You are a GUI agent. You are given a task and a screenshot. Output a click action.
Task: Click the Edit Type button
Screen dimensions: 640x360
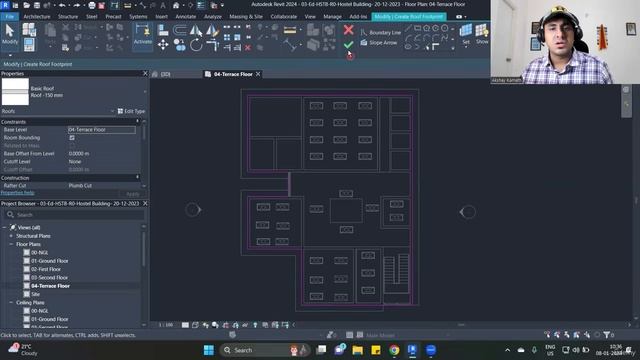131,111
